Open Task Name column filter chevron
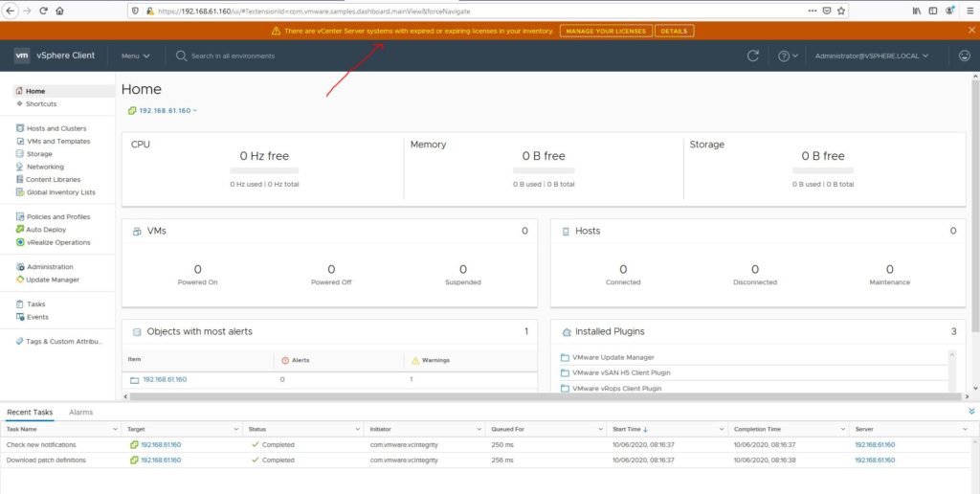Image resolution: width=980 pixels, height=494 pixels. 115,430
